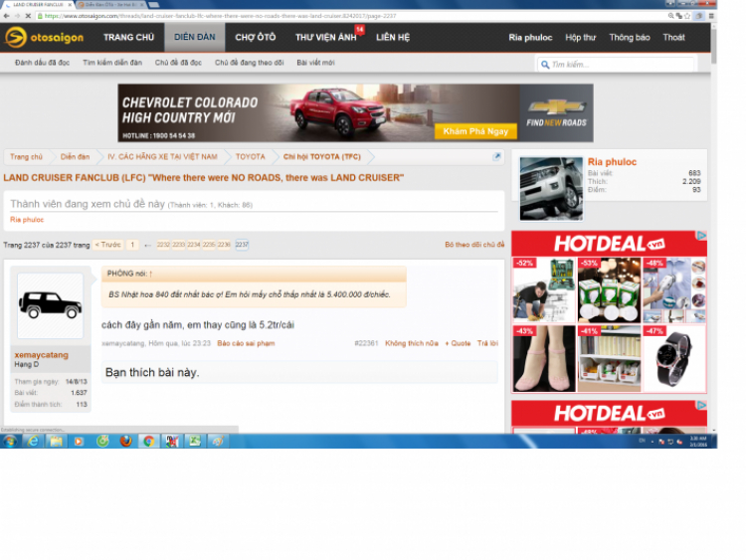Viewport: 746px width, 560px height.
Task: Bookmark this page with the star icon
Action: point(687,16)
